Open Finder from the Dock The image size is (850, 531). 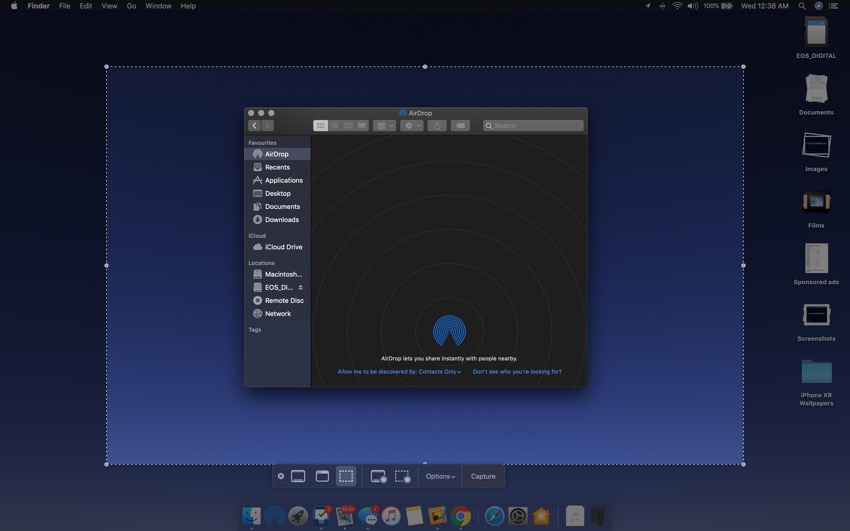tap(251, 516)
